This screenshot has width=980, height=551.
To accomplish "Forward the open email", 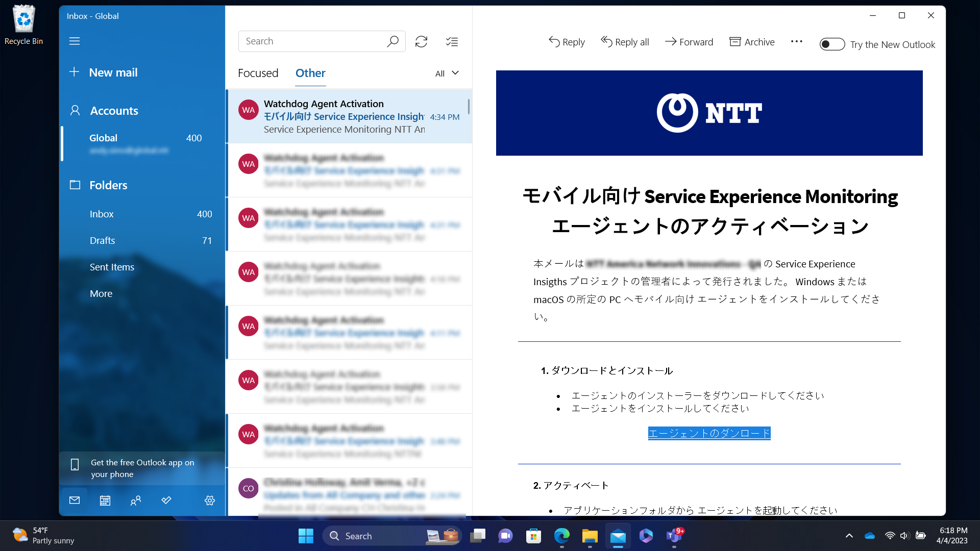I will pyautogui.click(x=689, y=42).
